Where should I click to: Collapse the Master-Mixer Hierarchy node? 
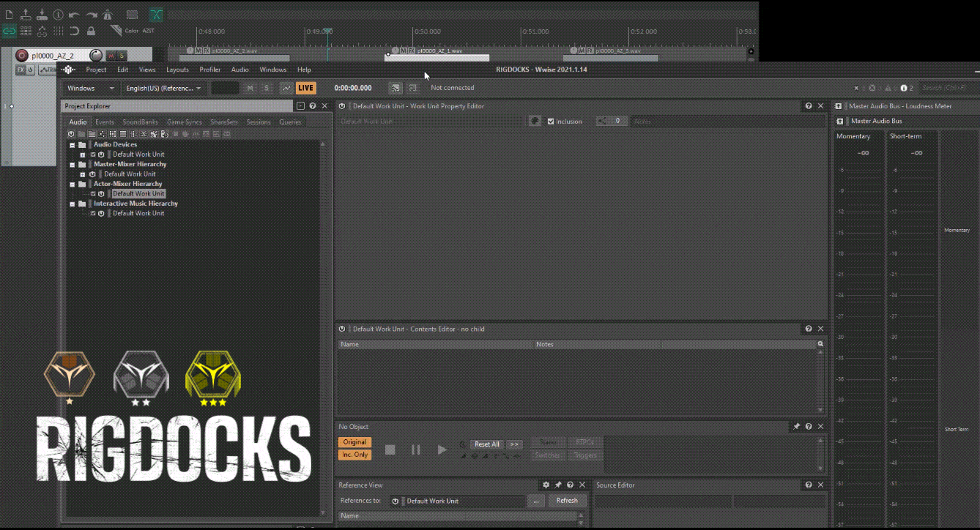coord(73,165)
